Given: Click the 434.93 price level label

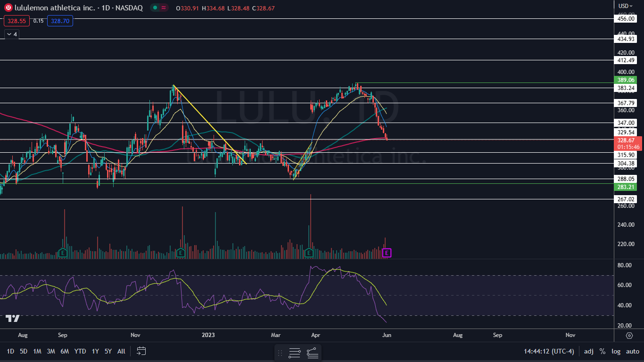Looking at the screenshot, I should [627, 39].
